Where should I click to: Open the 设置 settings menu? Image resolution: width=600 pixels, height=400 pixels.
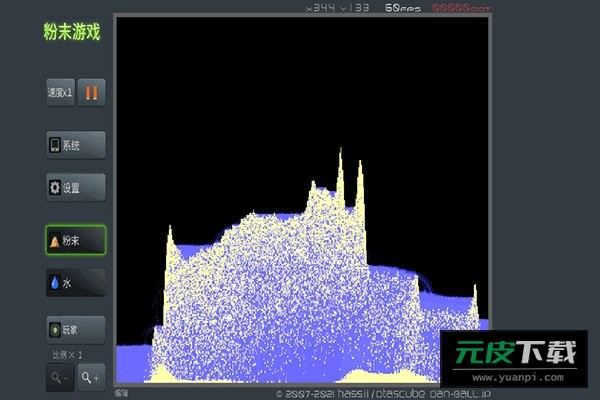(76, 188)
